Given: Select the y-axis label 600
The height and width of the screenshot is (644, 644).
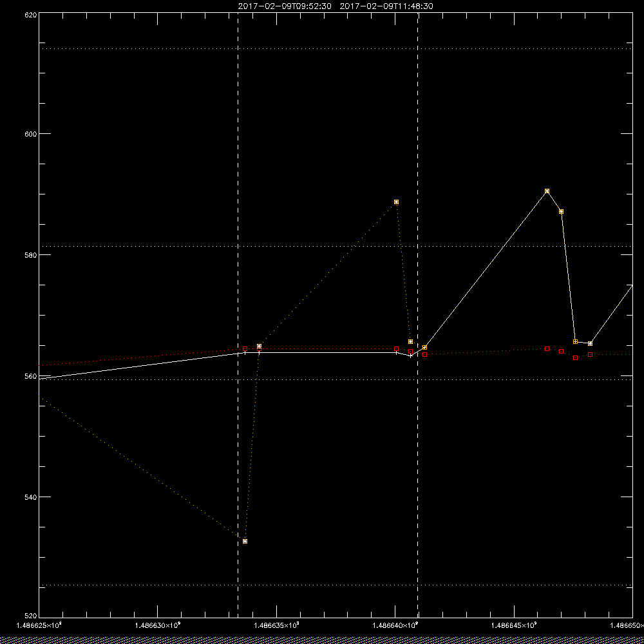Looking at the screenshot, I should (32, 134).
